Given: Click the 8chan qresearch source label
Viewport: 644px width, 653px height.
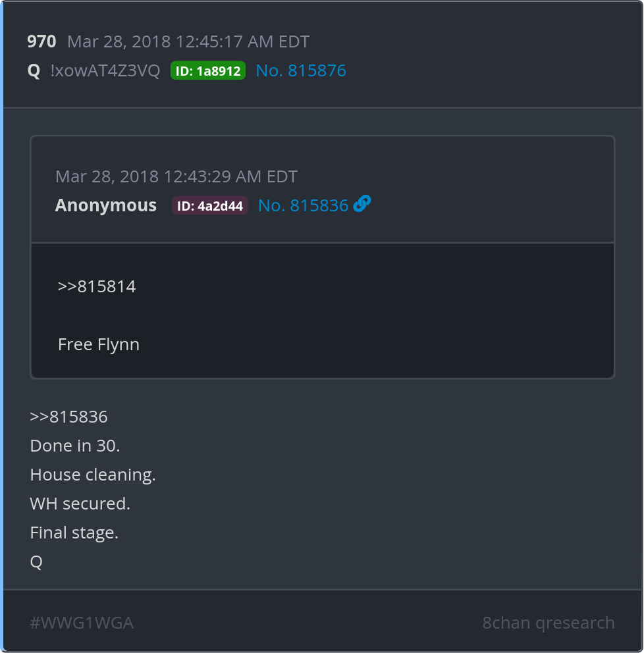Looking at the screenshot, I should pos(549,623).
